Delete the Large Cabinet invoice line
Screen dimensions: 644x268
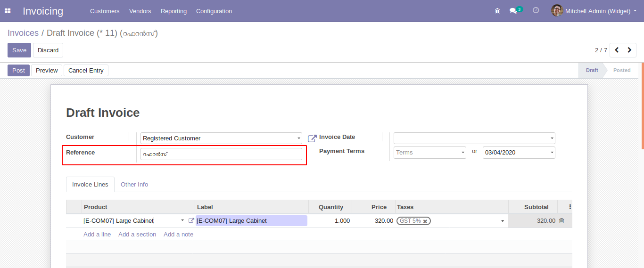pos(561,220)
